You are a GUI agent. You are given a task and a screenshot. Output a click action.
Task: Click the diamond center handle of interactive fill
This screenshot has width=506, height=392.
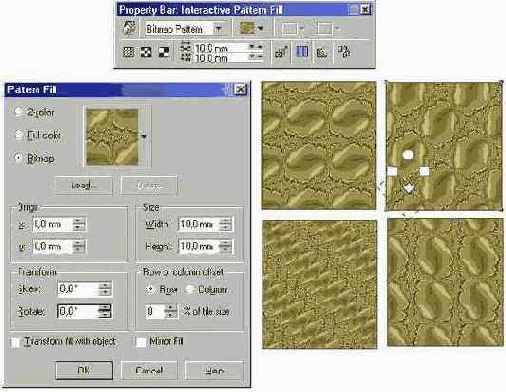[409, 188]
